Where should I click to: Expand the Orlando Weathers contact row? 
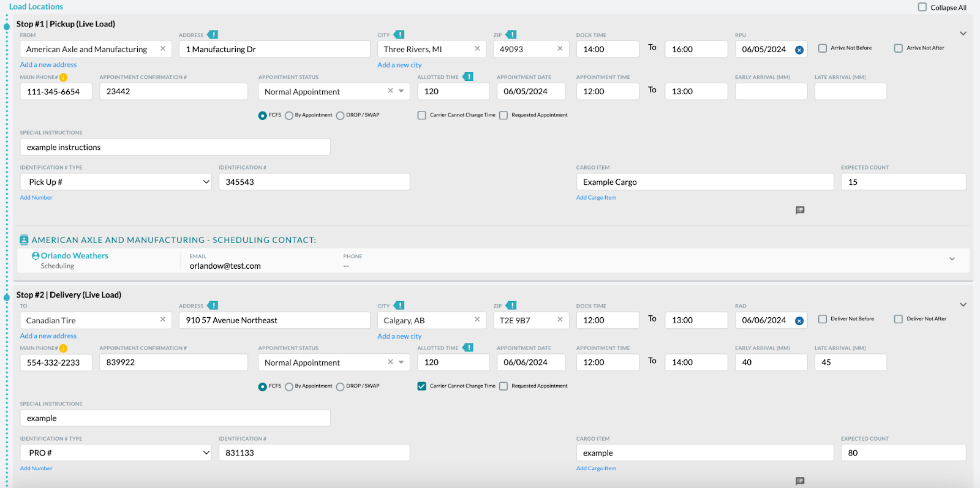[x=952, y=259]
